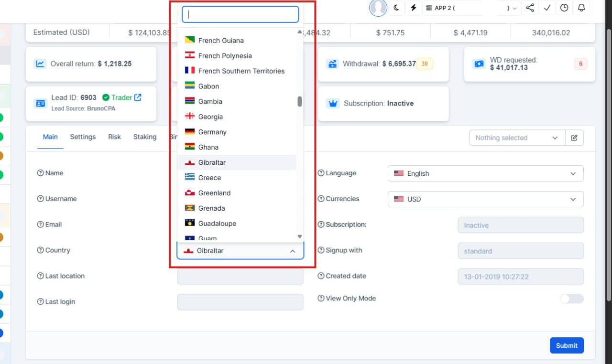Click the country list scroll up arrow
612x364 pixels.
click(300, 32)
